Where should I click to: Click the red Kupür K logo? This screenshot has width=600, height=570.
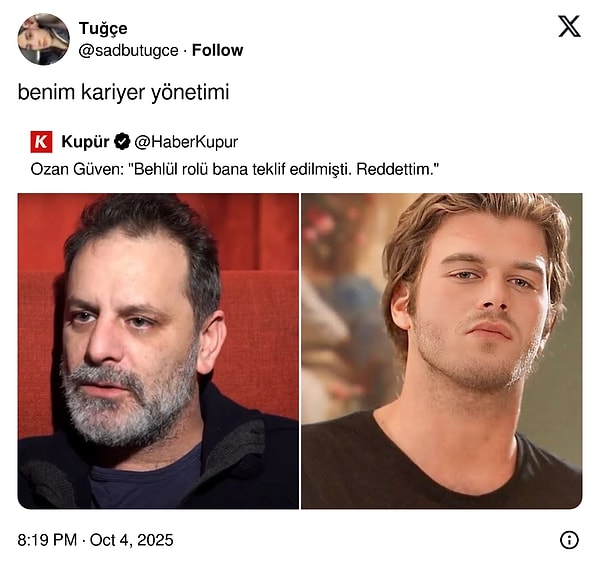[x=42, y=142]
